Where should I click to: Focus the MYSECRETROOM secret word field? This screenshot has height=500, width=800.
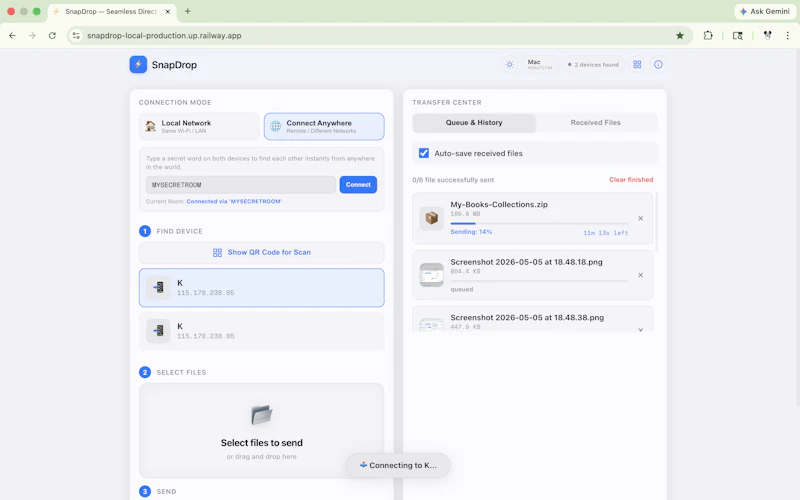(241, 185)
